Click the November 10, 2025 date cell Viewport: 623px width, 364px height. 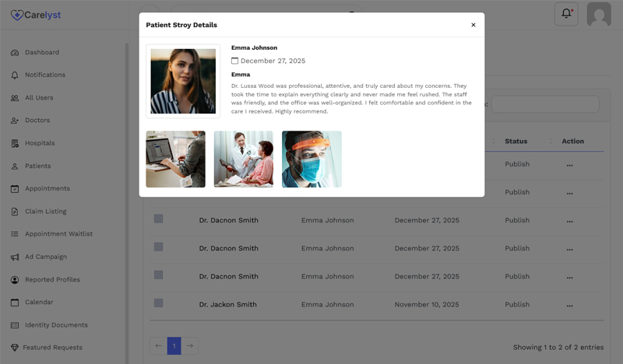coord(427,304)
